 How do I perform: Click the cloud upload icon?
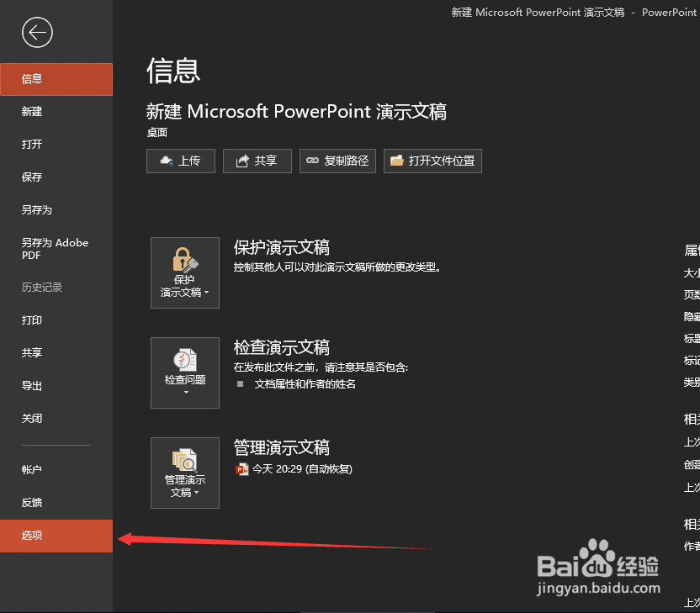coord(167,161)
